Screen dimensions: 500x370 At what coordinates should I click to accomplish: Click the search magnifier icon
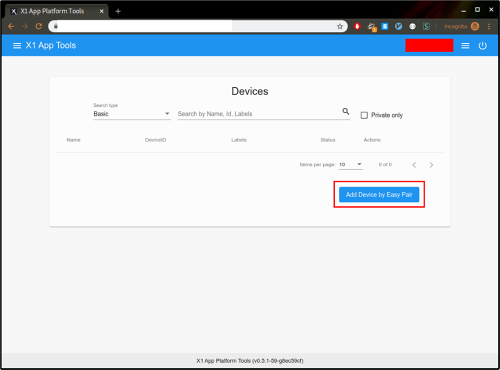coord(346,111)
